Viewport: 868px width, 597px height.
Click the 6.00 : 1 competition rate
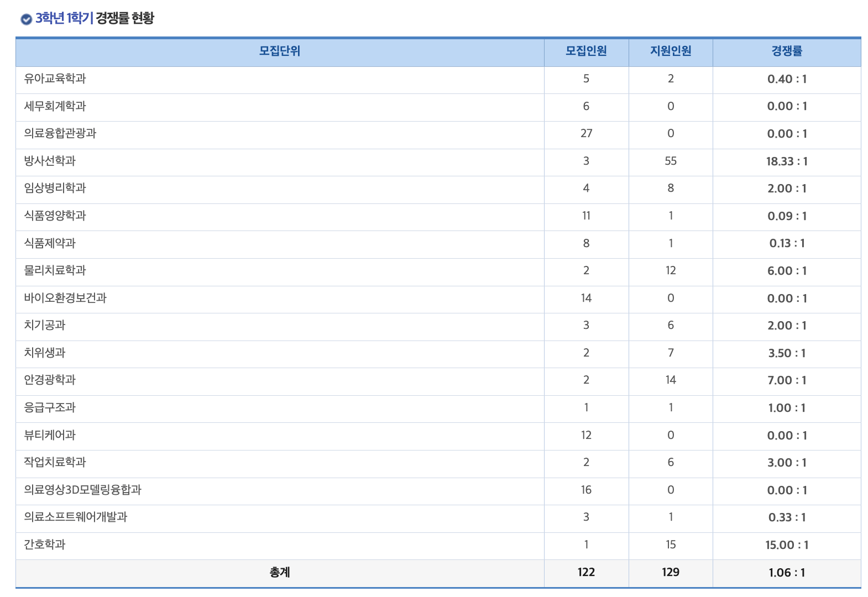click(787, 271)
